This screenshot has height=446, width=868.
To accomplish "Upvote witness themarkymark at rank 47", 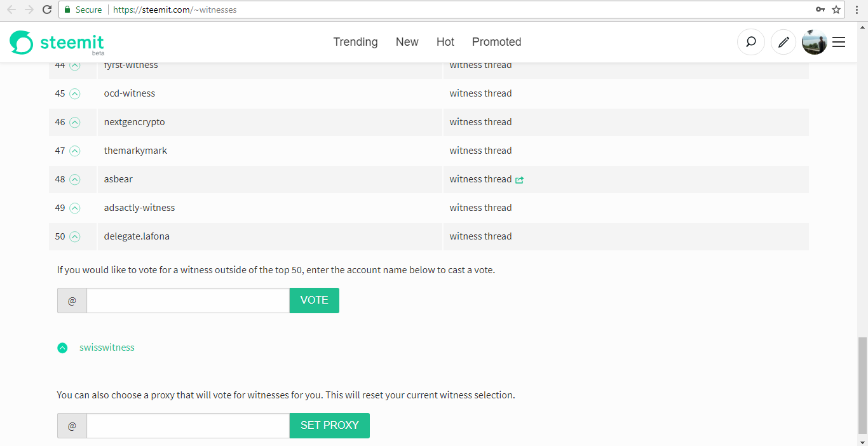I will (75, 151).
